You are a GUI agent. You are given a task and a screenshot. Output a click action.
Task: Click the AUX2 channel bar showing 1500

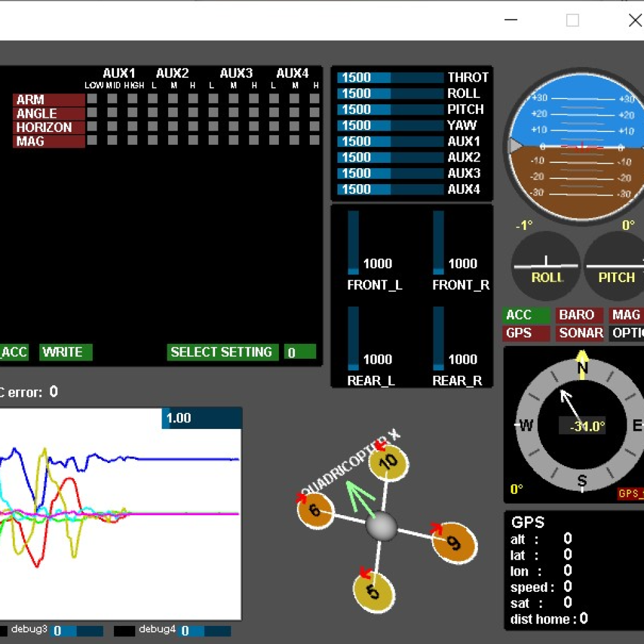[391, 158]
